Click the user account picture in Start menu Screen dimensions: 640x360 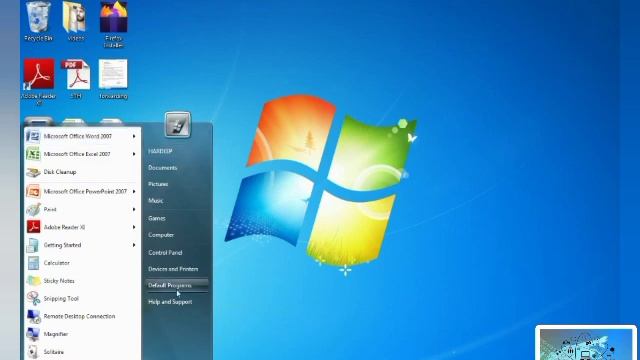point(178,124)
